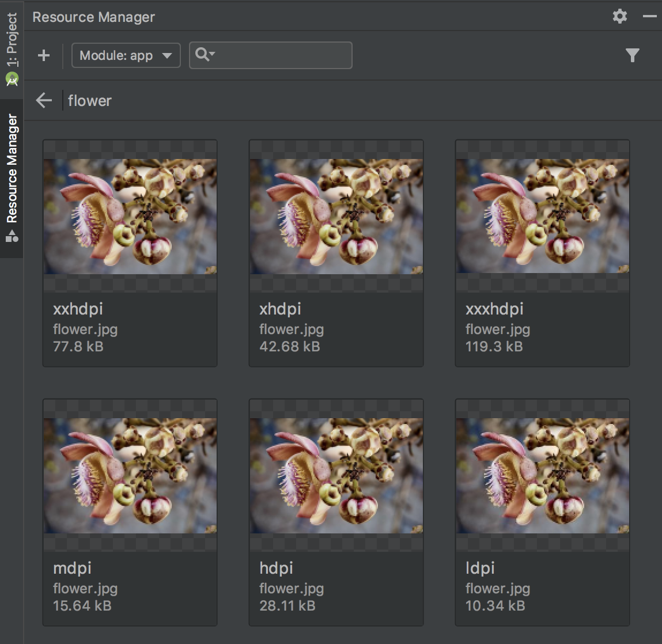Click the Android Studio logo in the sidebar

[12, 78]
